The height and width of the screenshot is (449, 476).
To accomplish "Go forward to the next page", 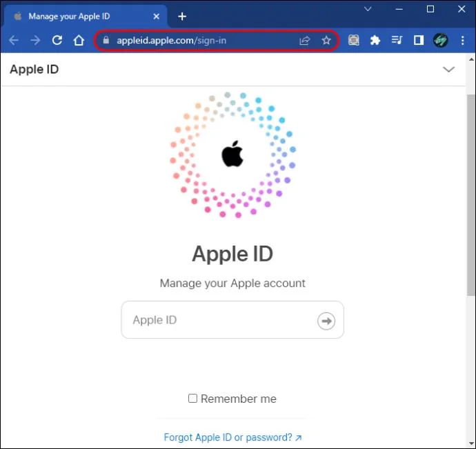I will [x=35, y=40].
